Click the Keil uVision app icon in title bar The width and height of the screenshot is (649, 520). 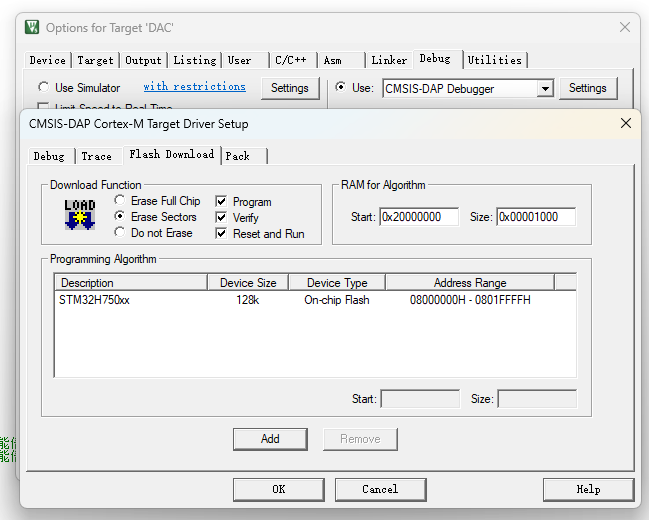pyautogui.click(x=32, y=27)
